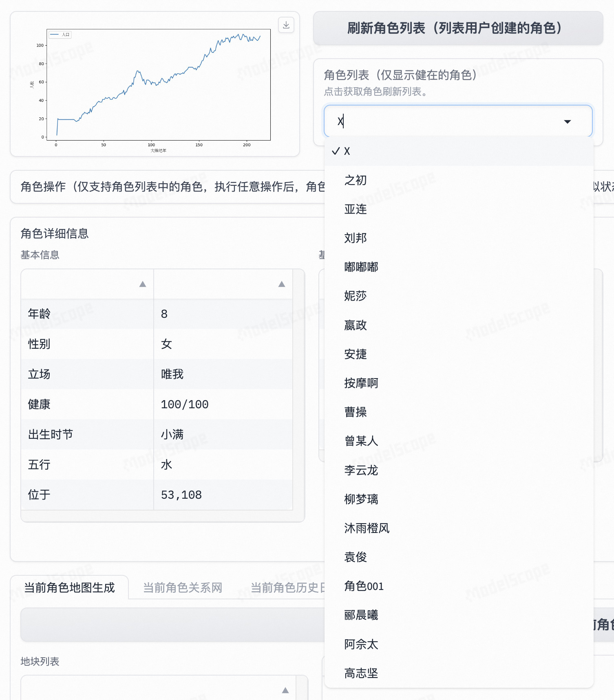The width and height of the screenshot is (614, 700).
Task: Download the population chart image
Action: click(x=286, y=25)
